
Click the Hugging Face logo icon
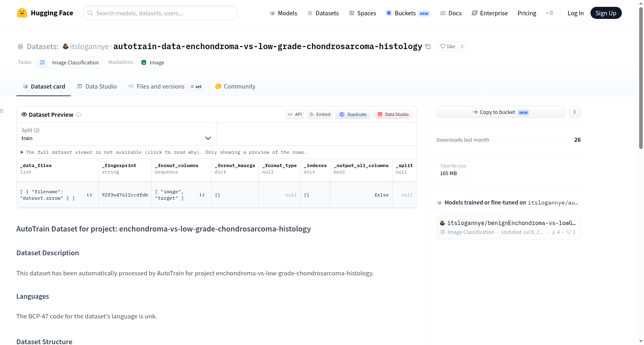(x=22, y=13)
